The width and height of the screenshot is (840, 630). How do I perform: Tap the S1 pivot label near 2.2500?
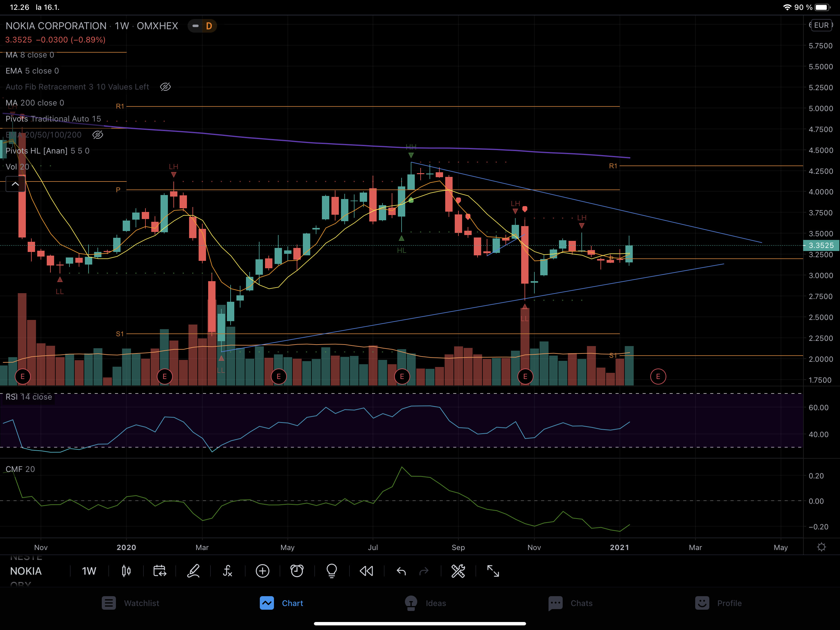coord(120,334)
